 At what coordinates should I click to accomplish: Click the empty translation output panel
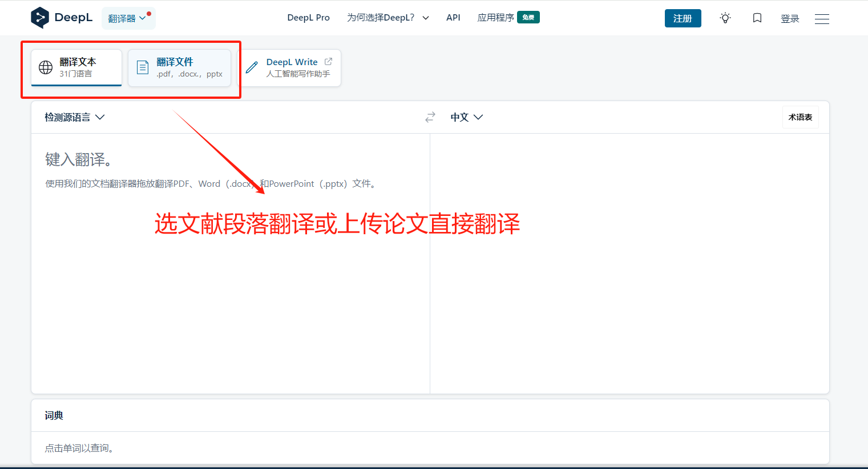(x=629, y=263)
